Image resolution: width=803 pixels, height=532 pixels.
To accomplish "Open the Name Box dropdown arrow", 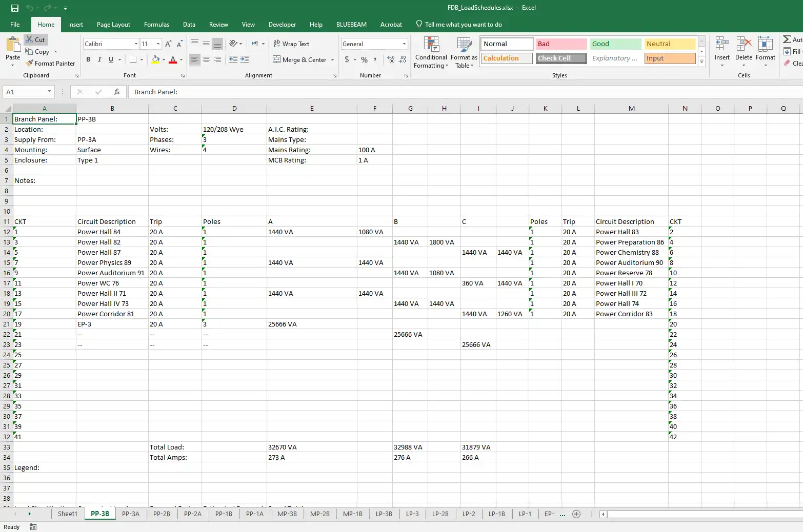I will pyautogui.click(x=49, y=92).
